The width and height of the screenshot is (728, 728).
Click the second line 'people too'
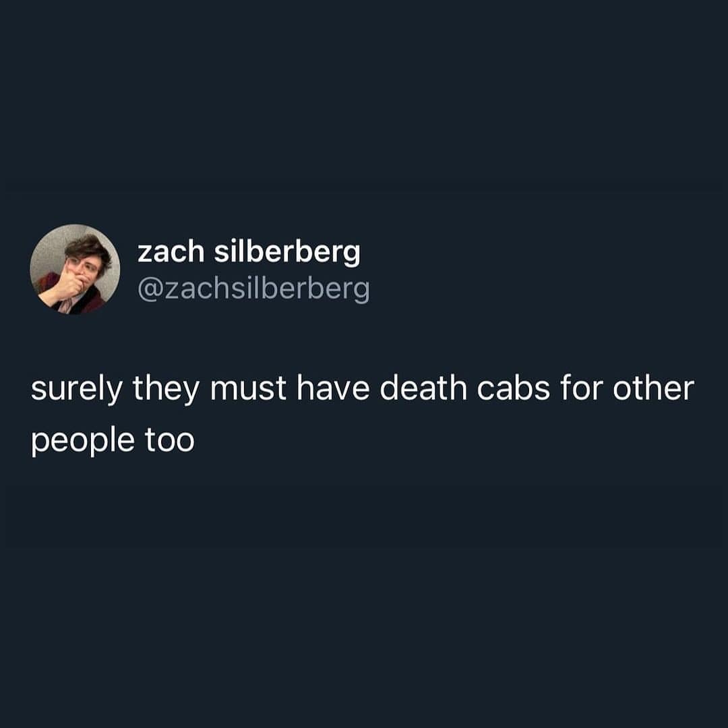[x=113, y=441]
